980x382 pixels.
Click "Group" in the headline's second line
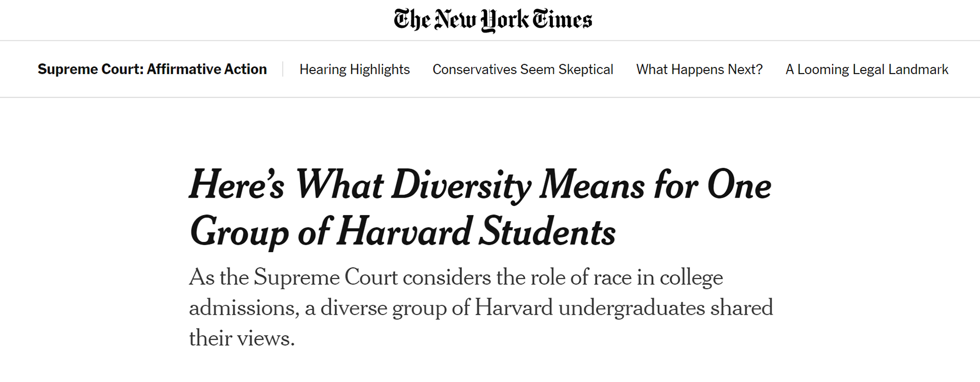[x=239, y=232]
